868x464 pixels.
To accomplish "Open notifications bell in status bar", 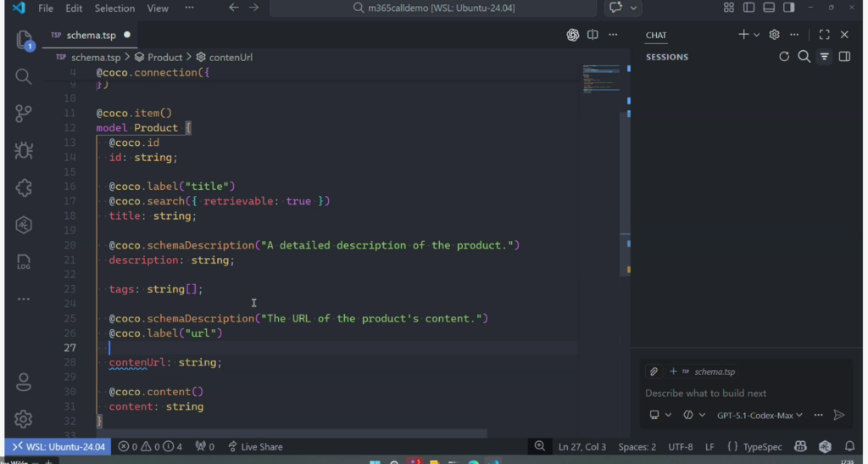I will (x=849, y=446).
